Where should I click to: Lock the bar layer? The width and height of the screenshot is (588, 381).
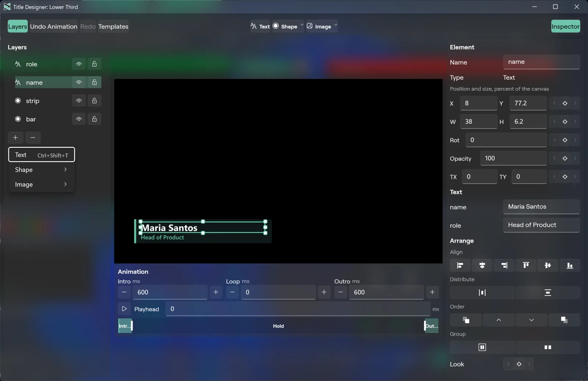(x=94, y=119)
